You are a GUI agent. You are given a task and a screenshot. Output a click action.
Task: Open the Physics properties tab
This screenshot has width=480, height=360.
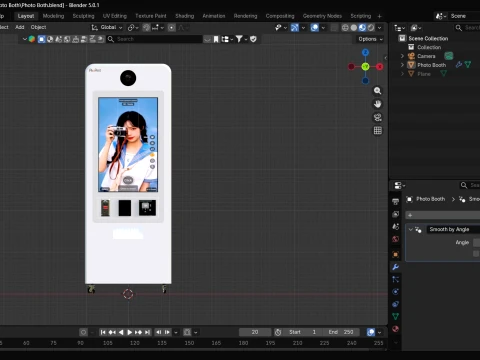396,292
